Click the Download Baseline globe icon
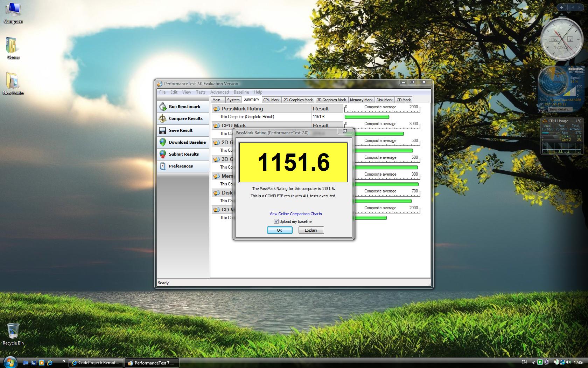 click(163, 142)
